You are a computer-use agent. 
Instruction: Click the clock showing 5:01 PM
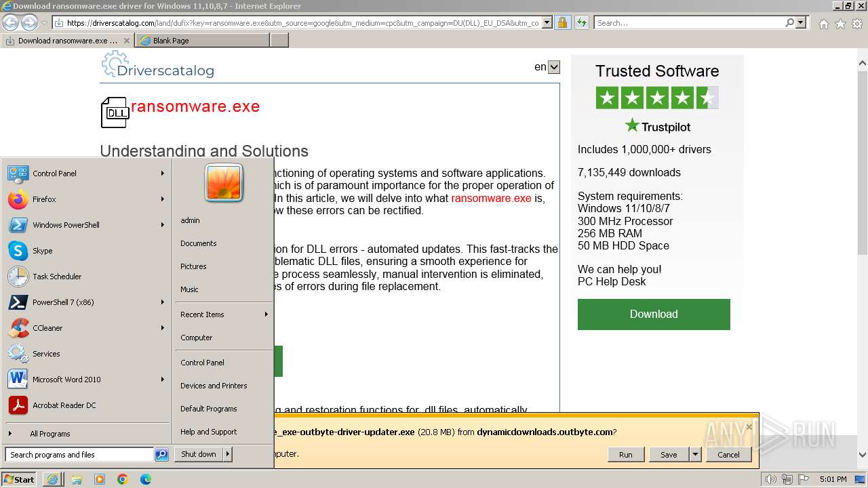tap(833, 479)
